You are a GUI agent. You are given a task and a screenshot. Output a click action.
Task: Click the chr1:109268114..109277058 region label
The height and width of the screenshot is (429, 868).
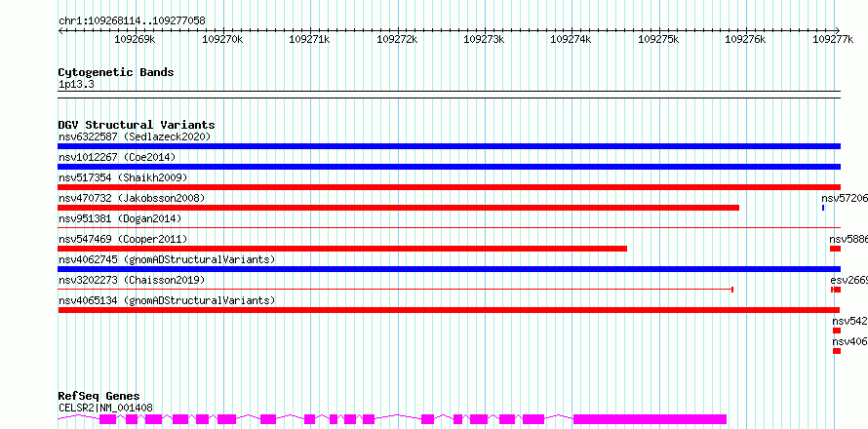click(x=132, y=20)
